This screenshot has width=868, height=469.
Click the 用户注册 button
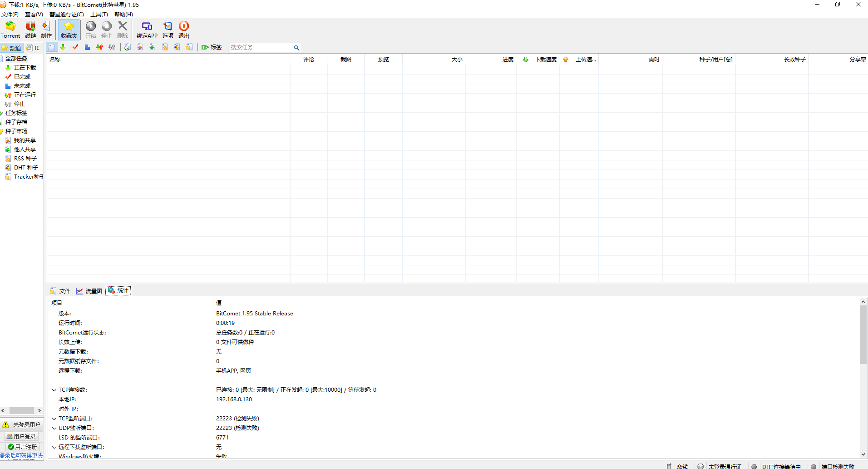pos(22,447)
